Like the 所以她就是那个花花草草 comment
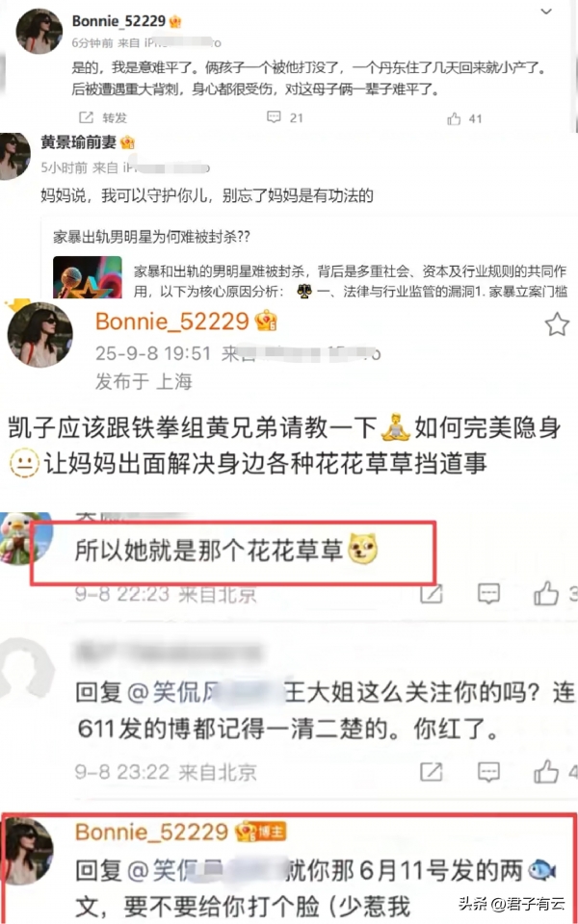The width and height of the screenshot is (578, 924). tap(545, 593)
